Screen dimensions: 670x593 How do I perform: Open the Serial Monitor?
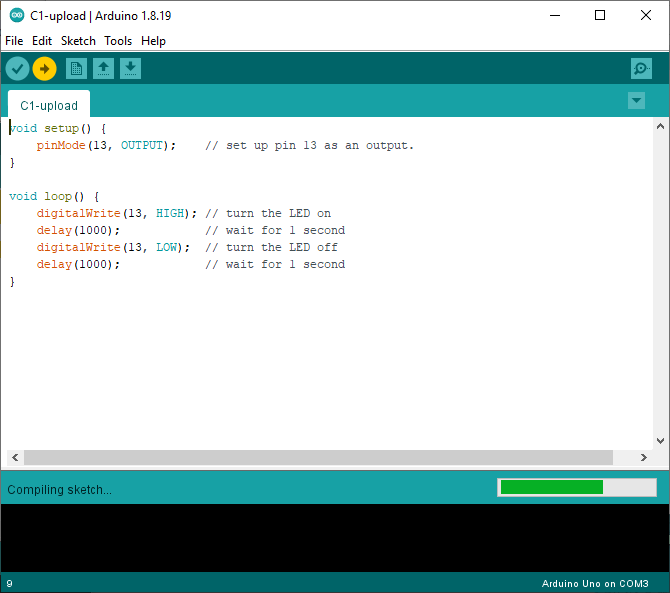pos(641,68)
